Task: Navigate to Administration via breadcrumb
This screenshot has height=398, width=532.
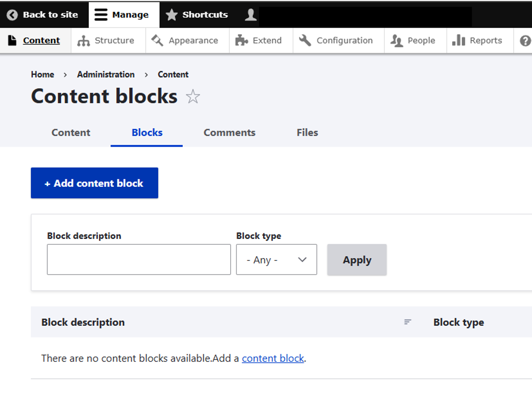Action: pyautogui.click(x=106, y=74)
